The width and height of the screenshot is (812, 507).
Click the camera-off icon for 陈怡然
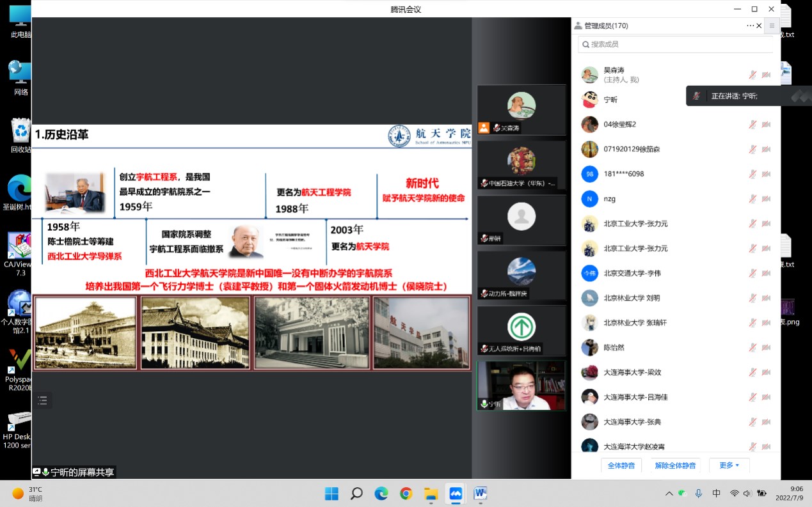pyautogui.click(x=766, y=348)
